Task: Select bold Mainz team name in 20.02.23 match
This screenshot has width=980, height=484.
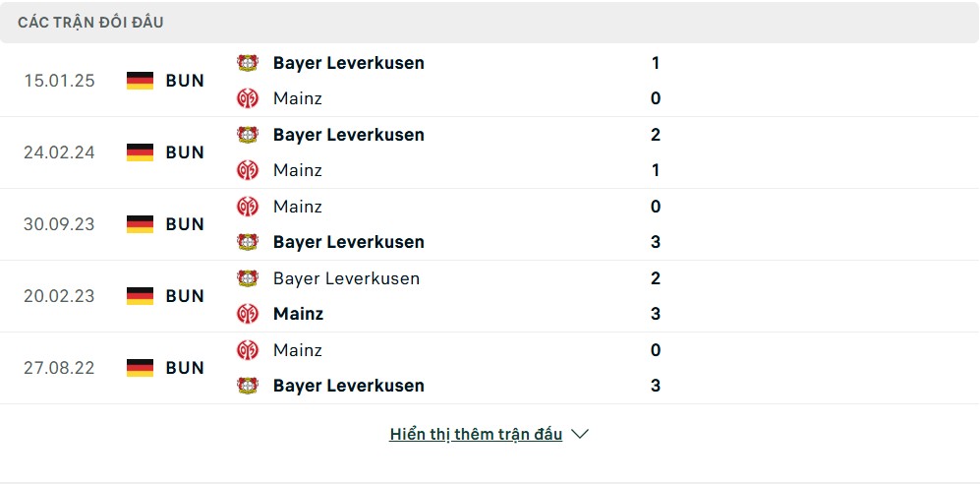Action: [298, 313]
